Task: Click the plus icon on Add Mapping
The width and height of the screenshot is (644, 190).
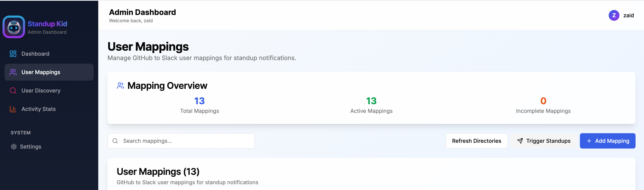Action: click(589, 141)
